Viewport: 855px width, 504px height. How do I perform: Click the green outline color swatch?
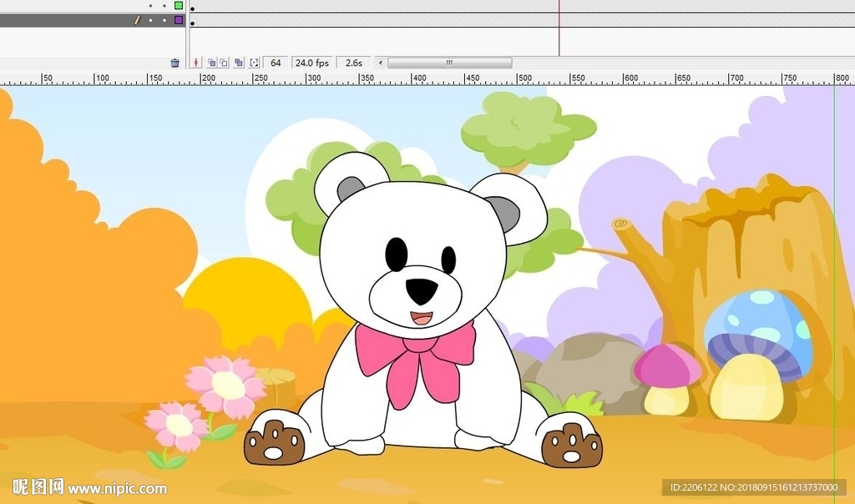(x=179, y=6)
